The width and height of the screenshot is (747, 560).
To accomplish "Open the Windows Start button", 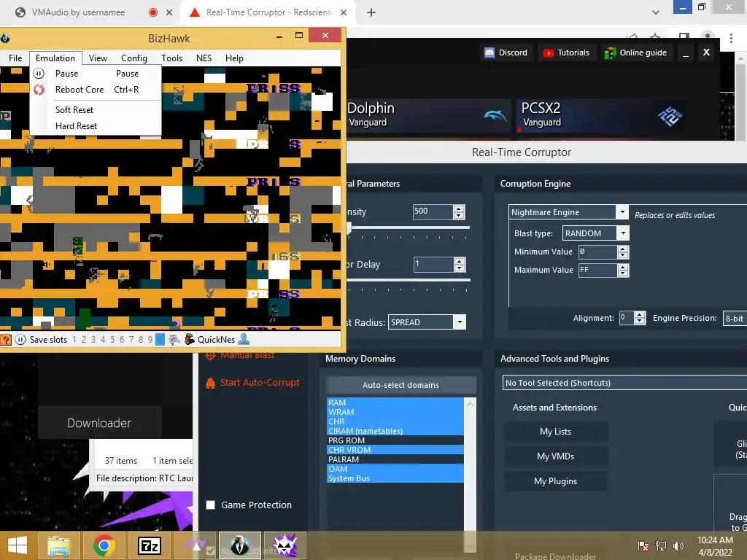I will point(18,545).
